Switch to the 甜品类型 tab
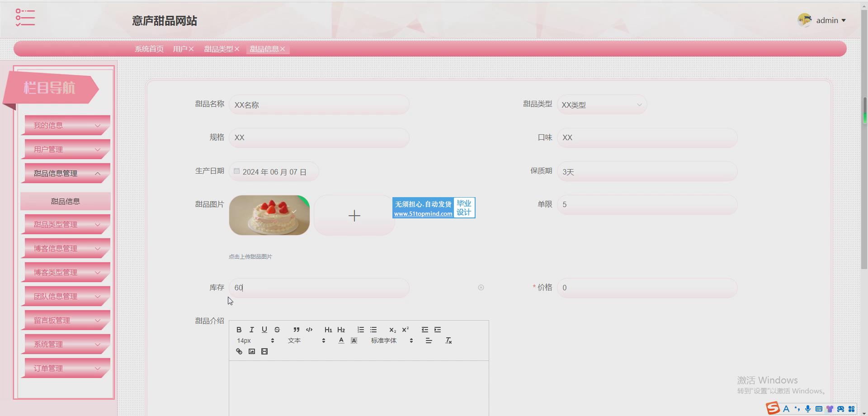This screenshot has height=416, width=868. [x=218, y=49]
